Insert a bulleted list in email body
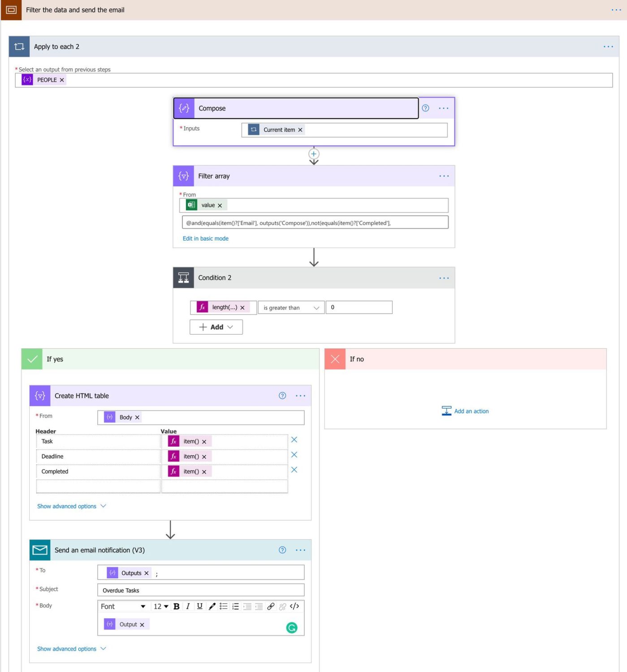 pos(224,607)
